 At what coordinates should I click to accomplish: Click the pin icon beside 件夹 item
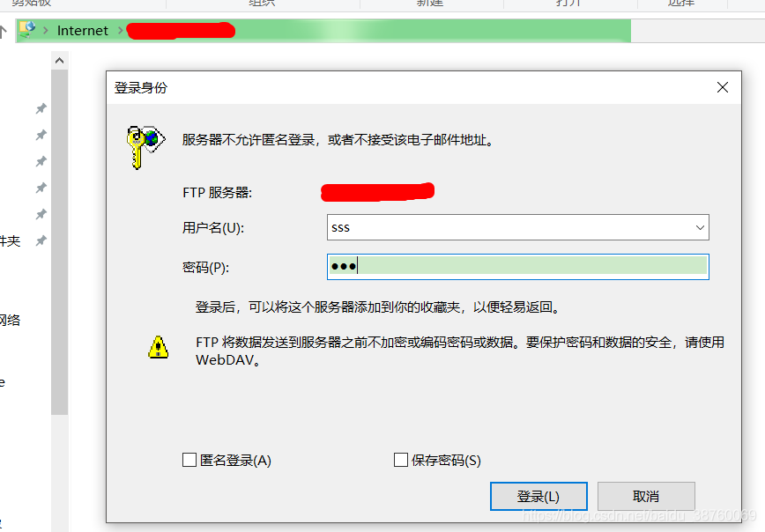point(41,240)
